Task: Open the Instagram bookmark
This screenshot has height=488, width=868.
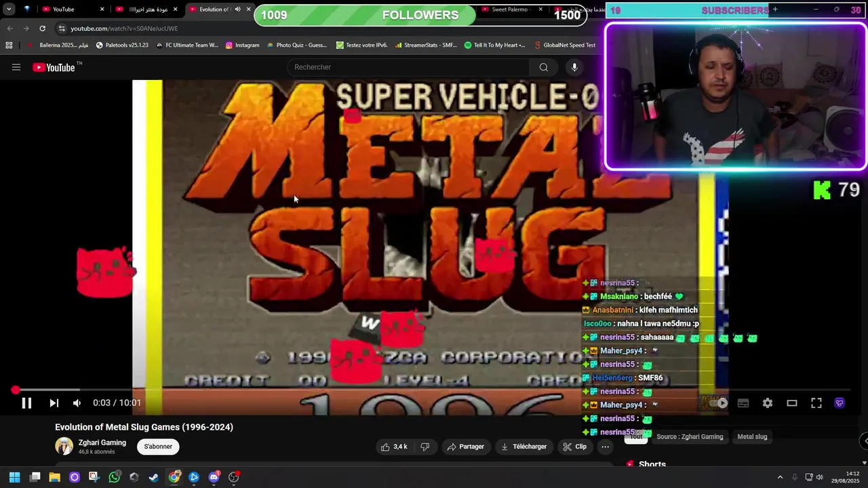Action: pos(242,45)
